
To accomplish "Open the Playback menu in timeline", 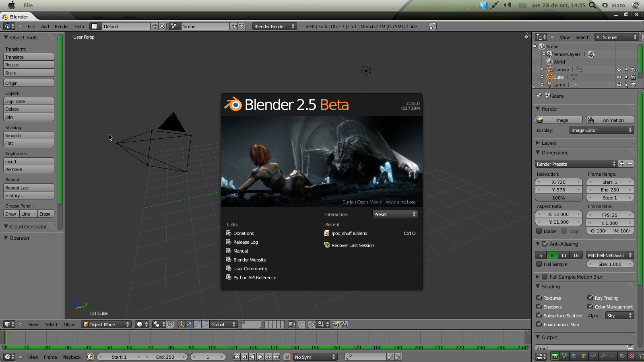I will click(71, 357).
